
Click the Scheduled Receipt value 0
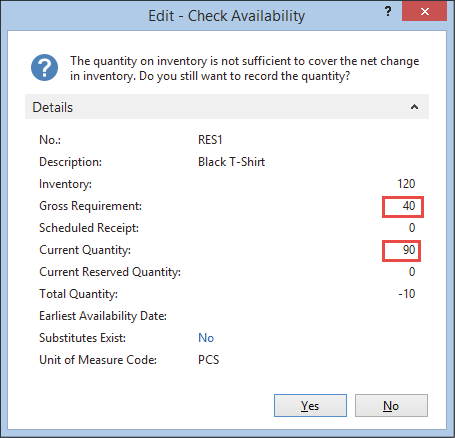(x=412, y=228)
